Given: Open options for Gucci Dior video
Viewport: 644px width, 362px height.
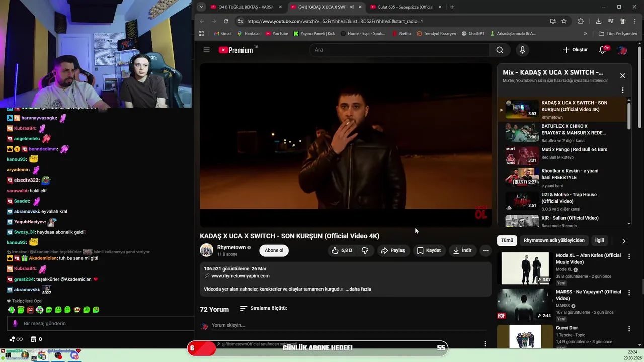Looking at the screenshot, I should click(629, 329).
